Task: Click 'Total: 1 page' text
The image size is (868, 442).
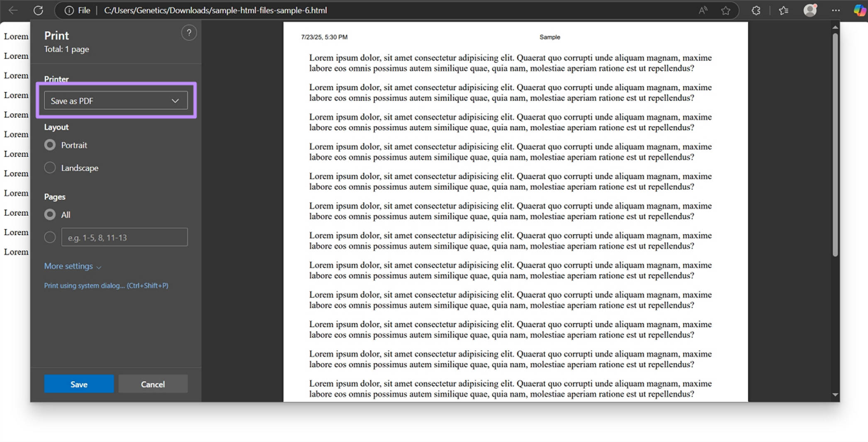Action: (66, 49)
